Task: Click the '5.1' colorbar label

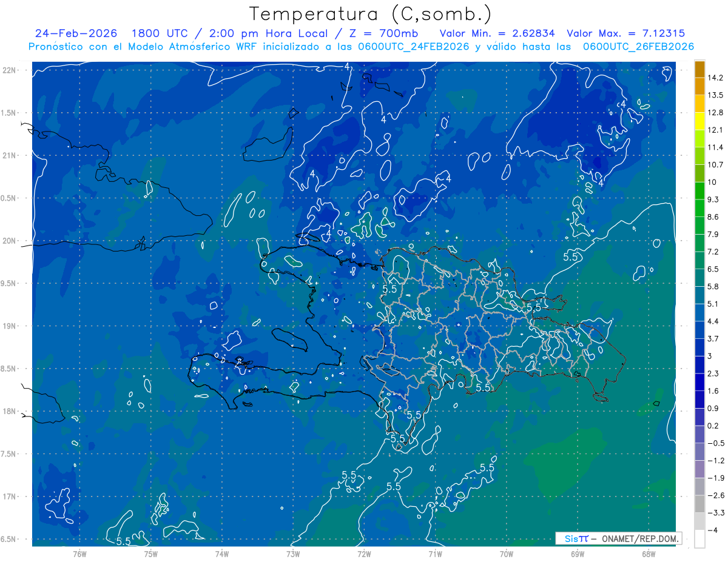Action: point(713,304)
